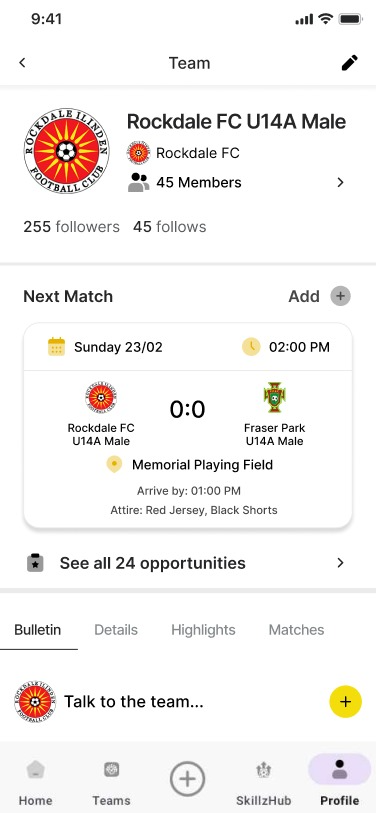Tap the yellow plus to post
Image resolution: width=376 pixels, height=813 pixels.
345,702
